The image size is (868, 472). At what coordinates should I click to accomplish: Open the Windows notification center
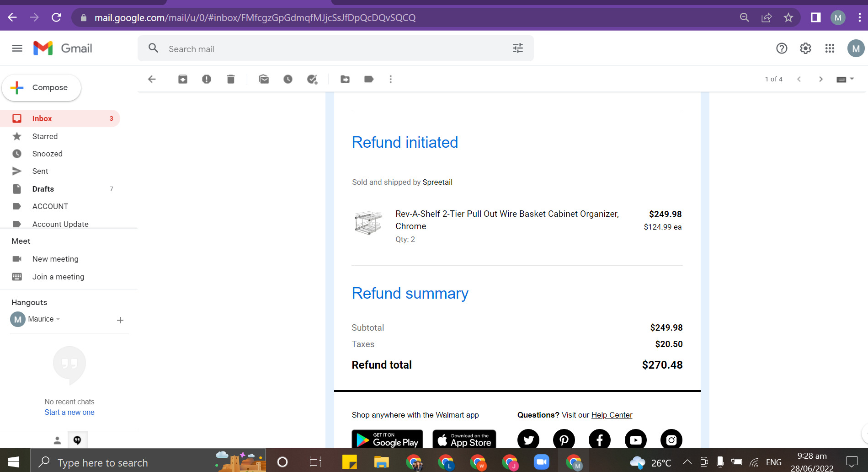point(852,462)
